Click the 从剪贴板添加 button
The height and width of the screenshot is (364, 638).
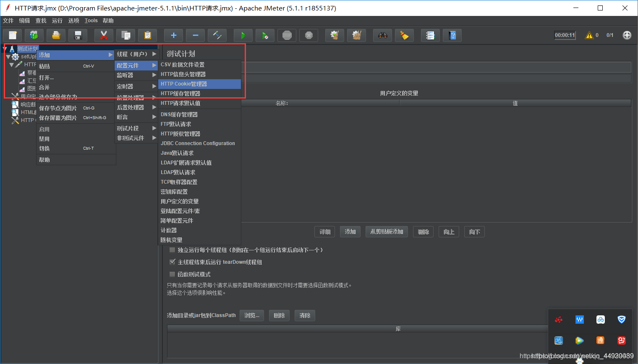coord(386,231)
